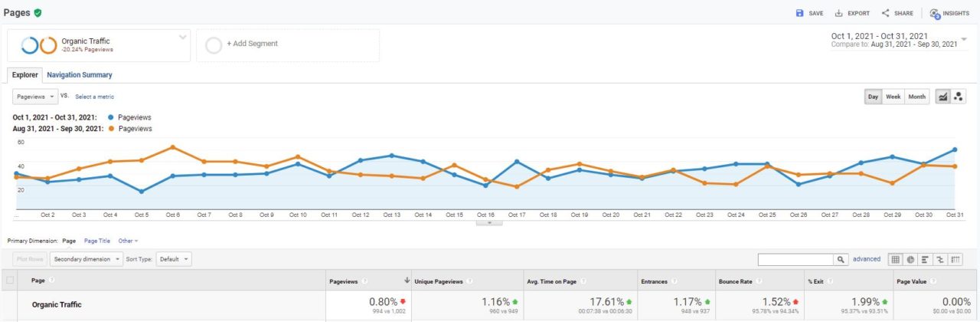Select the pie chart percentage view
Viewport: 980px width, 322px height.
(910, 260)
